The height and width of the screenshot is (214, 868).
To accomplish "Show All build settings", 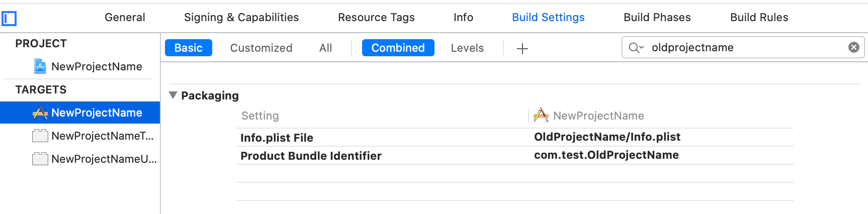I will point(325,48).
